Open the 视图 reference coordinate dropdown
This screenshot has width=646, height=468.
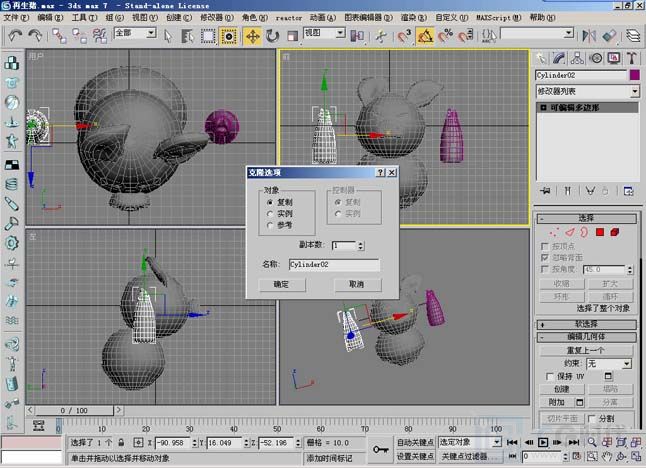point(325,33)
